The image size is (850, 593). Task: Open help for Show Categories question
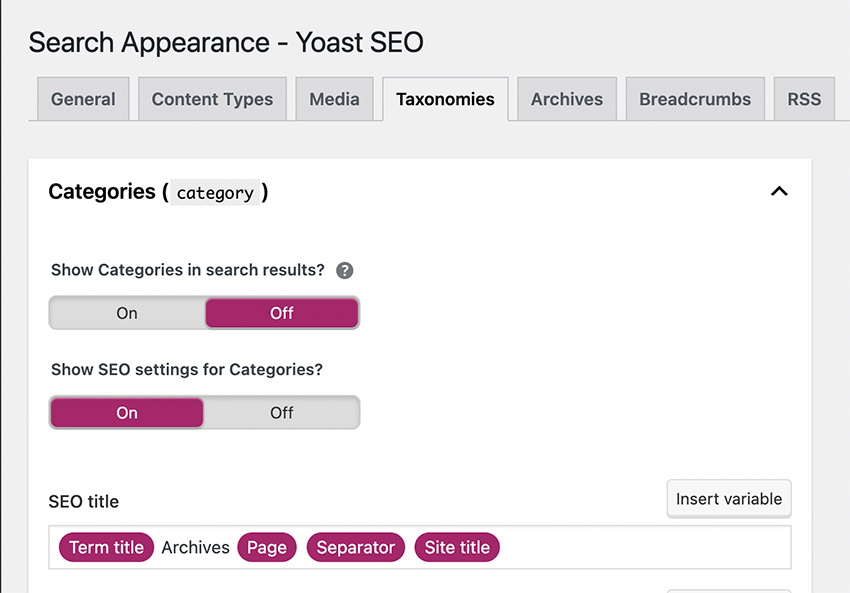[344, 270]
